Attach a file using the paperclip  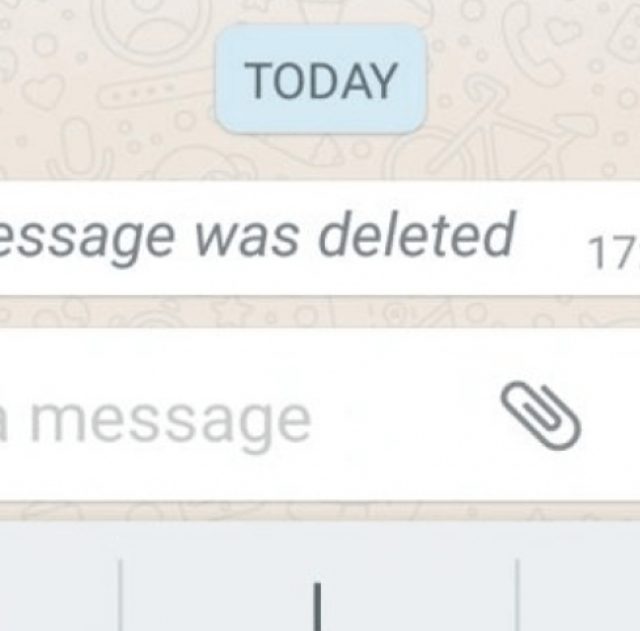(541, 415)
